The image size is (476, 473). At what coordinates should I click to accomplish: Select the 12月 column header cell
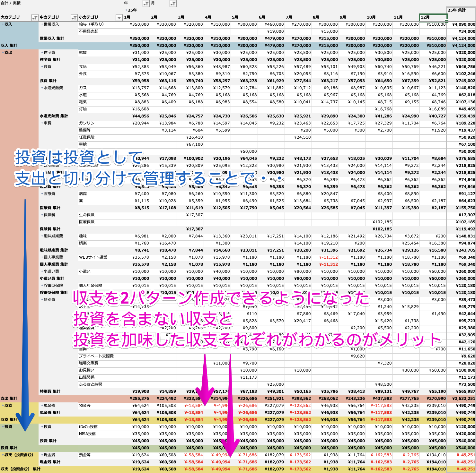pyautogui.click(x=433, y=17)
